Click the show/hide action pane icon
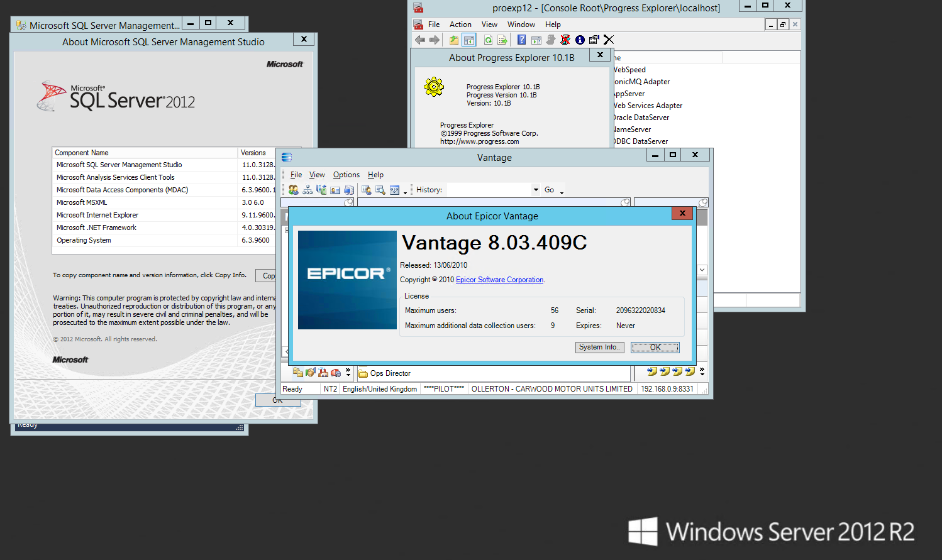This screenshot has height=560, width=942. [x=536, y=40]
